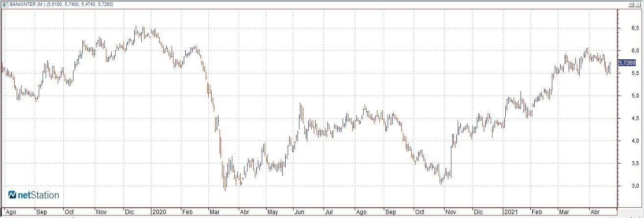Click the 4,5 price axis label
The width and height of the screenshot is (644, 218).
click(x=635, y=118)
